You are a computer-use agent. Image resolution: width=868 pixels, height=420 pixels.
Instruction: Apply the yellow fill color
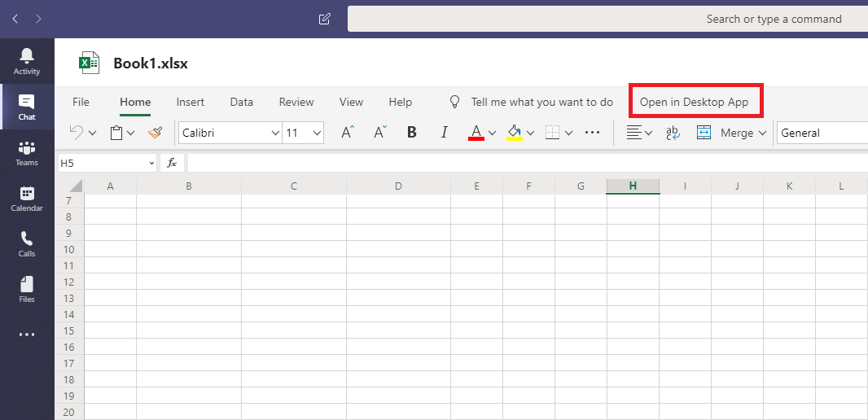tap(515, 133)
